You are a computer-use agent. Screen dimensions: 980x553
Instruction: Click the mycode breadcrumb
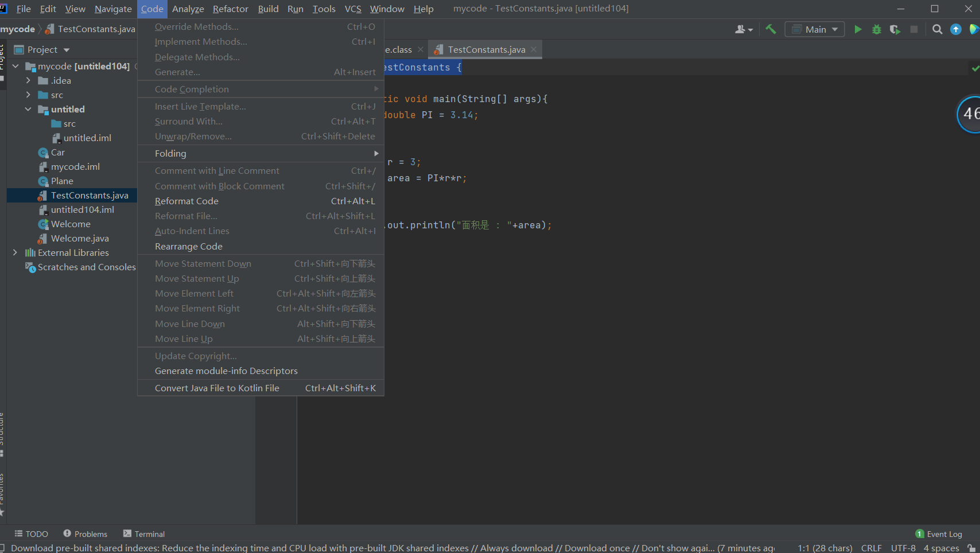[x=18, y=29]
